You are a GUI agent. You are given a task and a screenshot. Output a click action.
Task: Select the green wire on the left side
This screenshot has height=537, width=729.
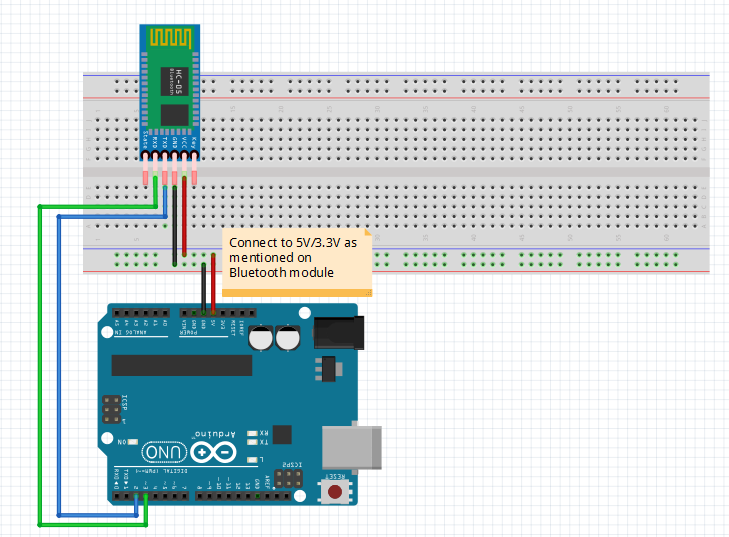(x=39, y=370)
